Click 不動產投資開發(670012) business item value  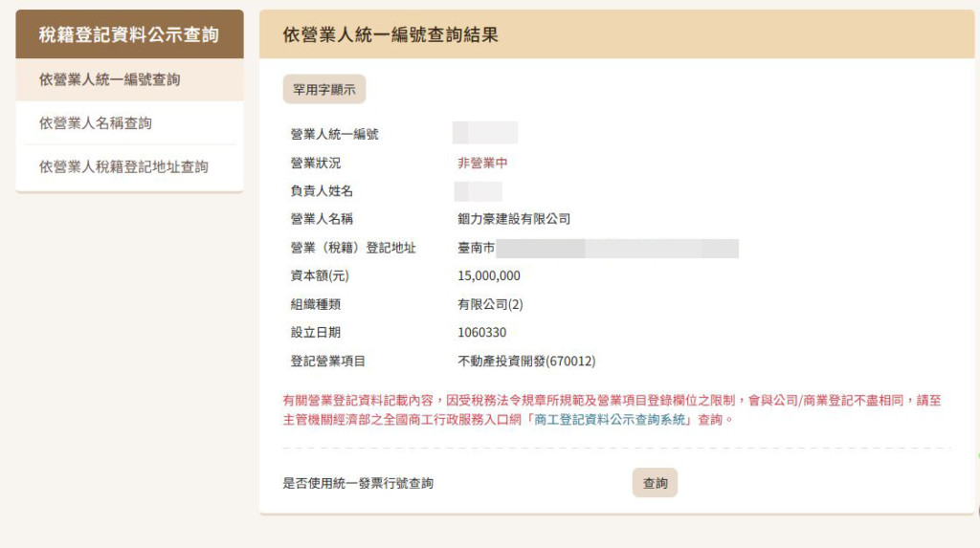pos(527,362)
